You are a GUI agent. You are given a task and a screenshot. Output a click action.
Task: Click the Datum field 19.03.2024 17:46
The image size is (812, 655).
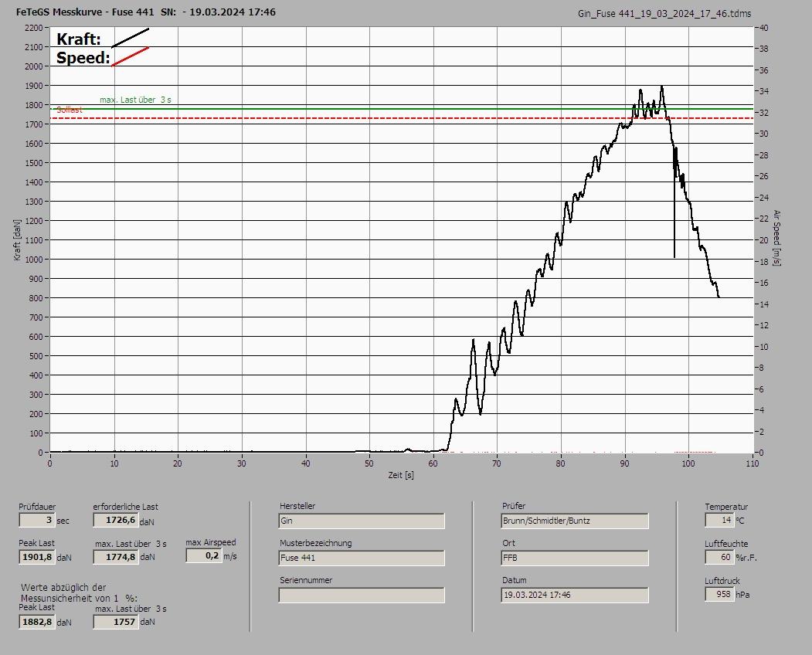pyautogui.click(x=575, y=596)
